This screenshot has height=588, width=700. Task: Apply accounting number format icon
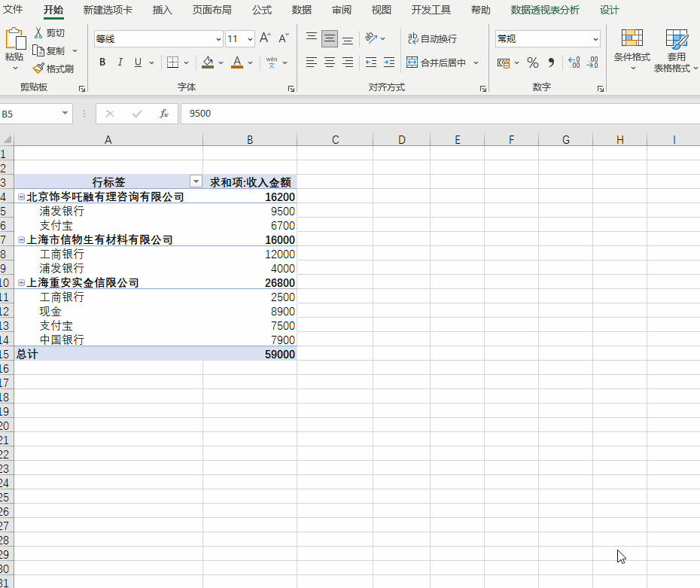coord(504,63)
